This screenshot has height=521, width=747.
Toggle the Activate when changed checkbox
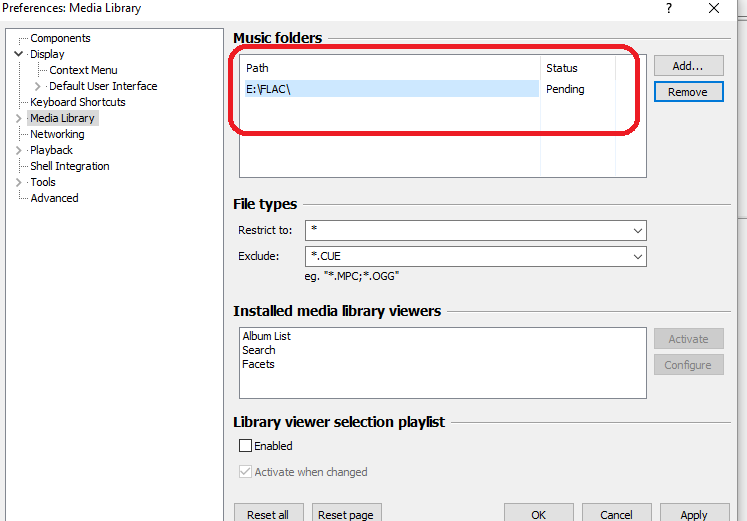pyautogui.click(x=245, y=472)
